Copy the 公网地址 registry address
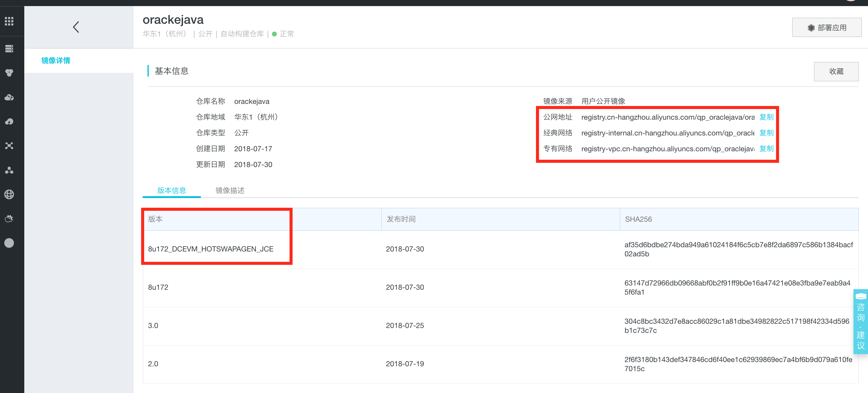This screenshot has width=868, height=393. tap(766, 117)
